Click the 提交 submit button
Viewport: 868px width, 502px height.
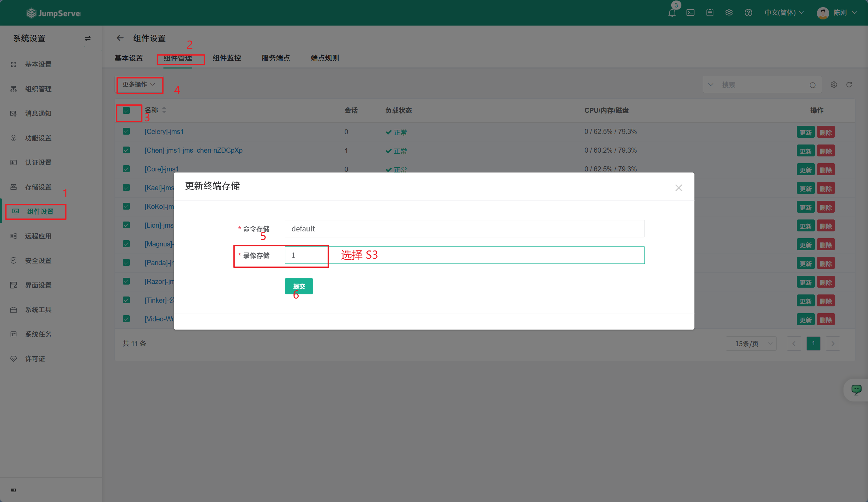coord(299,286)
